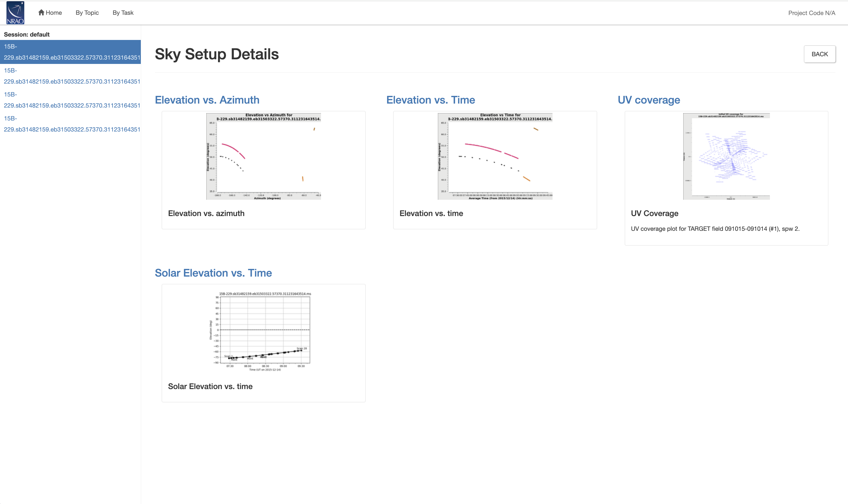Open the By Task menu
Screen dimensions: 848x504
(x=123, y=13)
